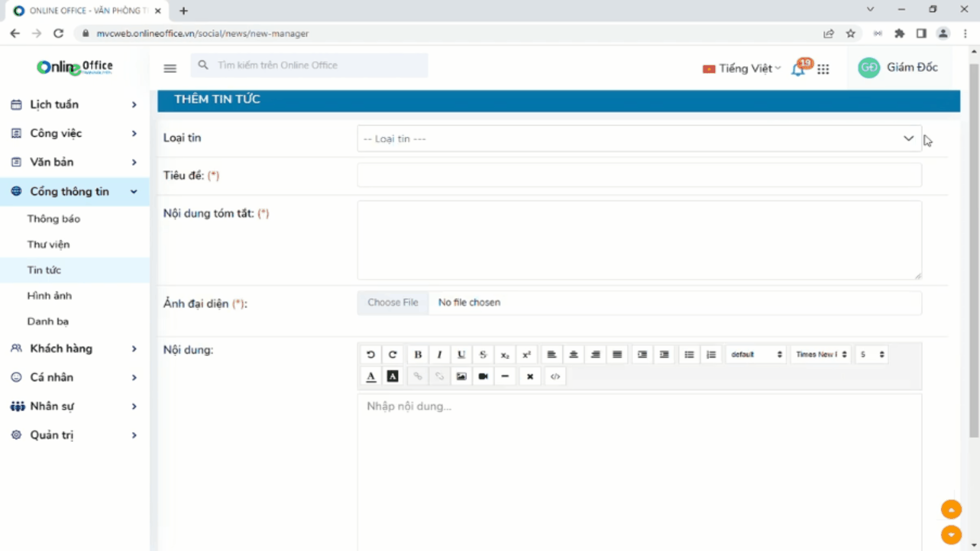
Task: Click the Choose File button
Action: tap(393, 303)
